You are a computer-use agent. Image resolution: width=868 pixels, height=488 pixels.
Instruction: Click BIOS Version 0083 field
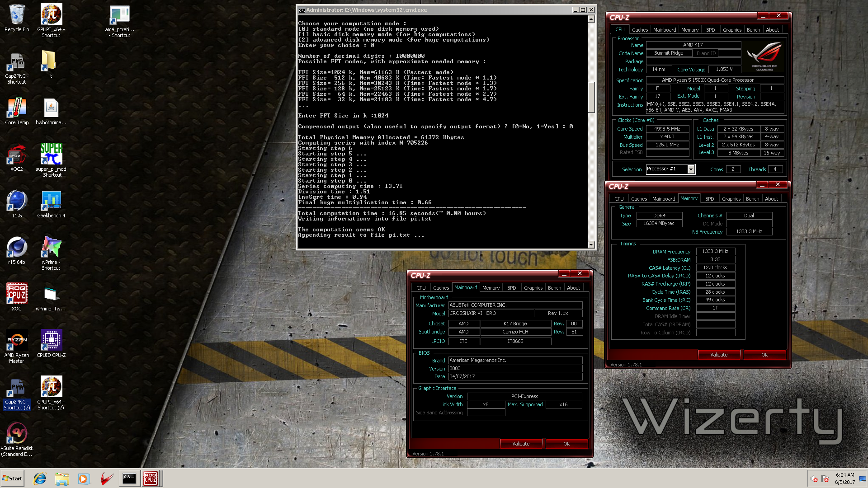click(515, 369)
